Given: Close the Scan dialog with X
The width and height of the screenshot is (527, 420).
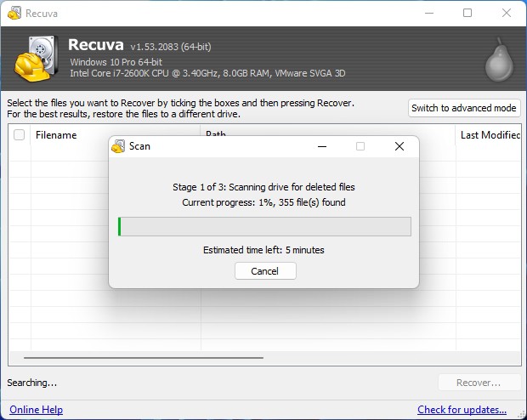Looking at the screenshot, I should (x=399, y=146).
